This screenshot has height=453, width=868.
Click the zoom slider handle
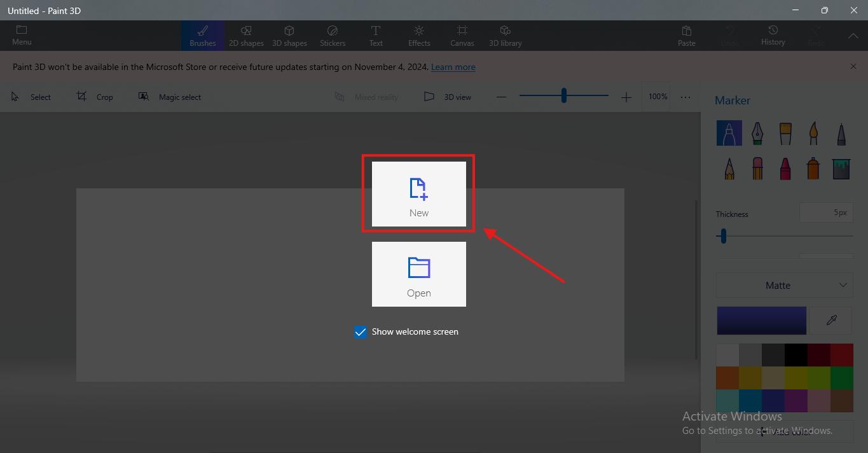click(564, 96)
